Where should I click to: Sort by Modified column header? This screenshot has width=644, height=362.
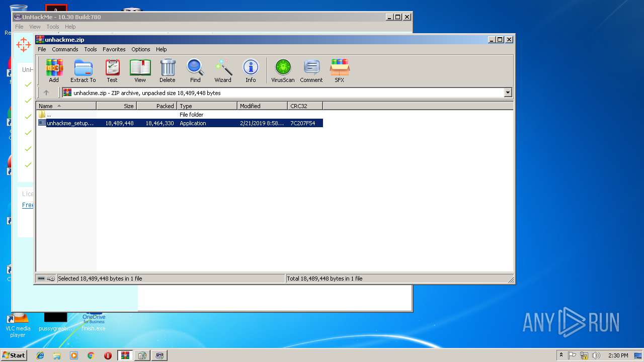point(263,106)
